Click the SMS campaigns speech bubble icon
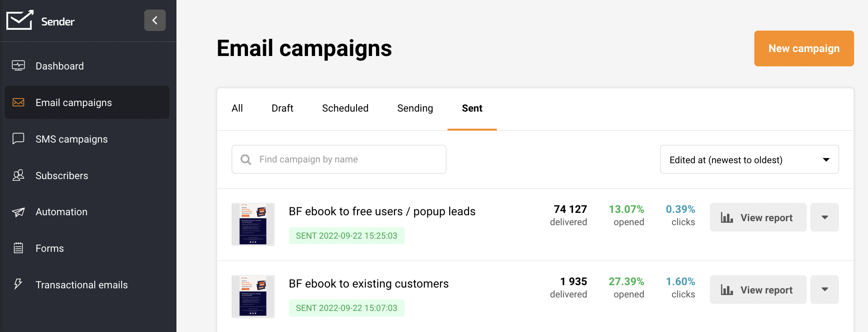The width and height of the screenshot is (868, 332). 18,139
